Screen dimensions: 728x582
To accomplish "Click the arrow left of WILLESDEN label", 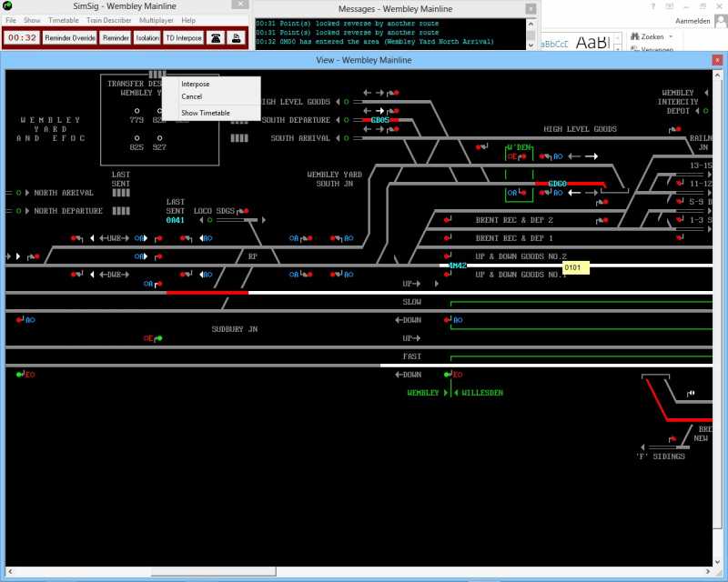I will pos(456,393).
